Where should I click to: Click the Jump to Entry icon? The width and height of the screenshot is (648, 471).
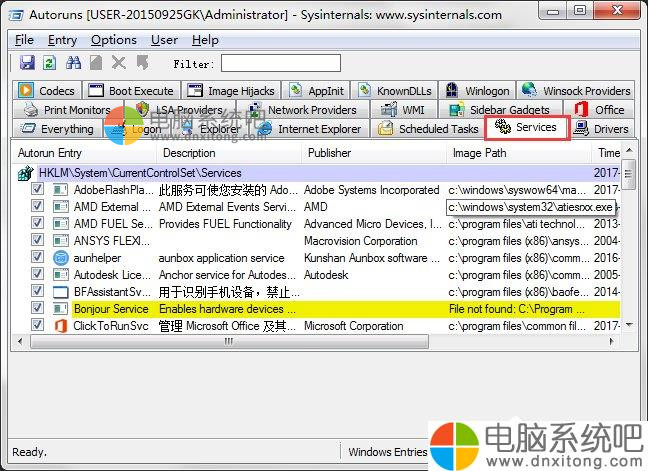tap(143, 63)
